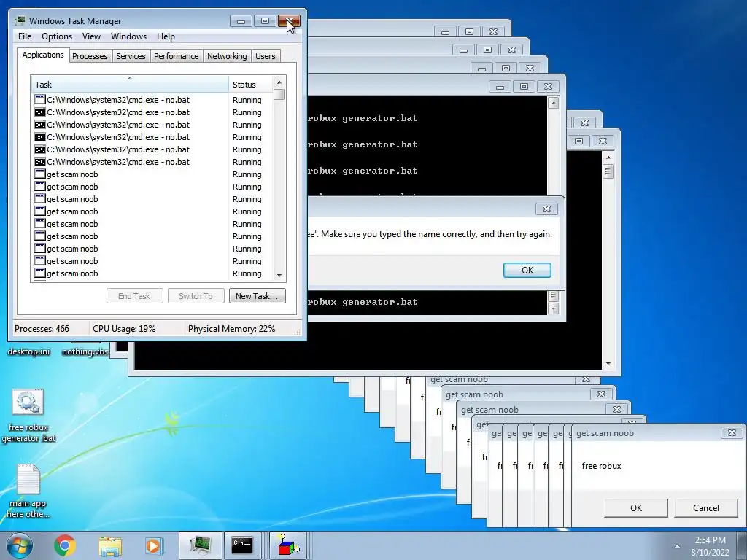
Task: Click the Task Manager title bar icon
Action: click(x=20, y=20)
